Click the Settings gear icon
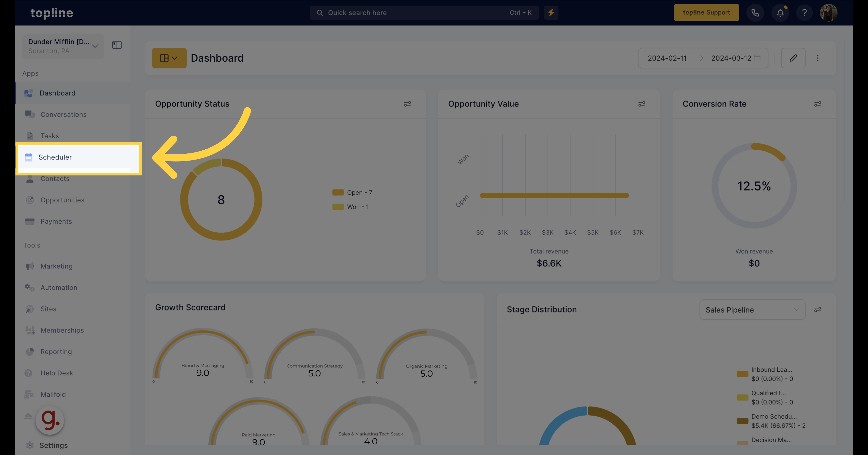 coord(30,445)
